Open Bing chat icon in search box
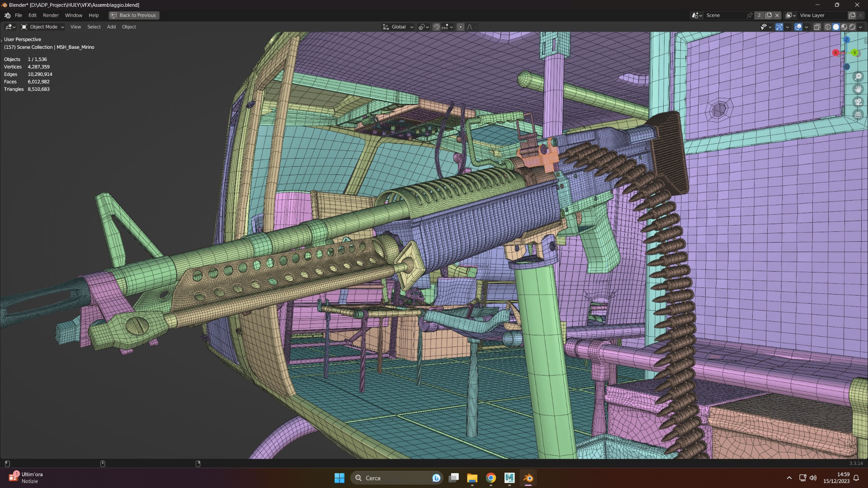The width and height of the screenshot is (868, 488). [436, 478]
